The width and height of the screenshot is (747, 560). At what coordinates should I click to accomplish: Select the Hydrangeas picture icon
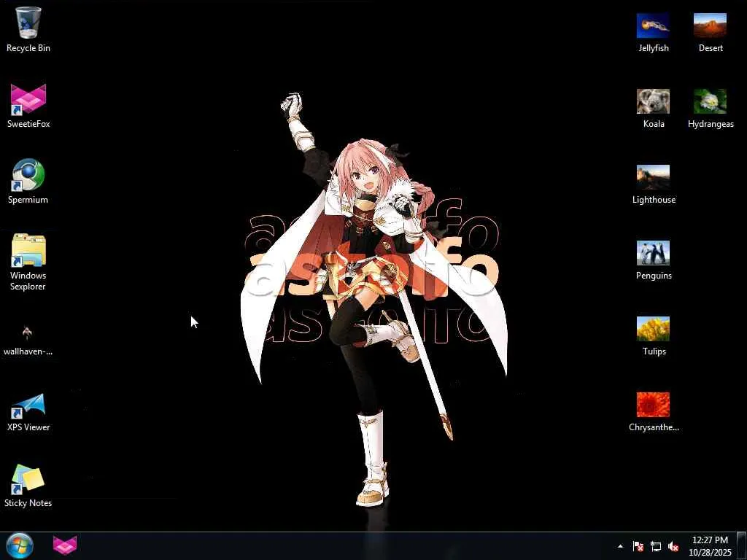point(710,109)
